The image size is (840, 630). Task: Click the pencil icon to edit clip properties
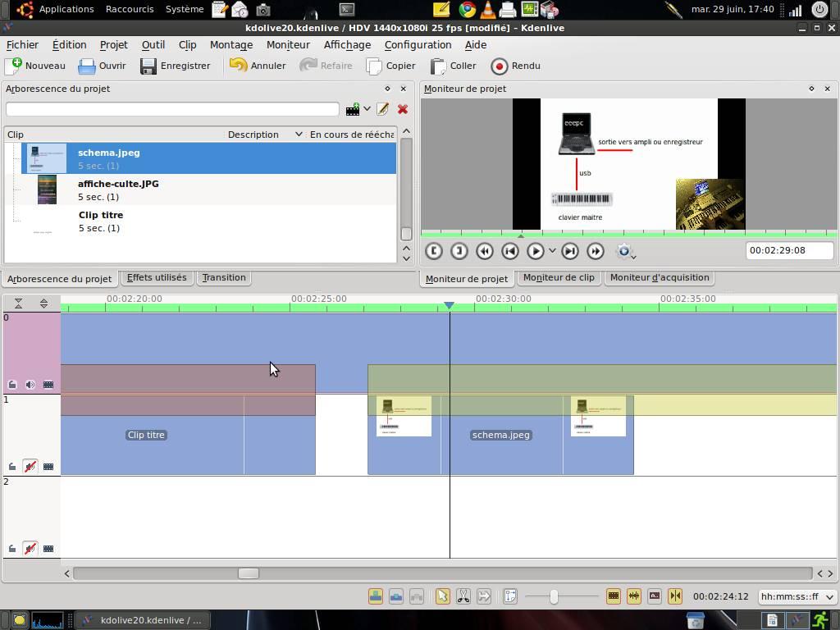pyautogui.click(x=382, y=108)
